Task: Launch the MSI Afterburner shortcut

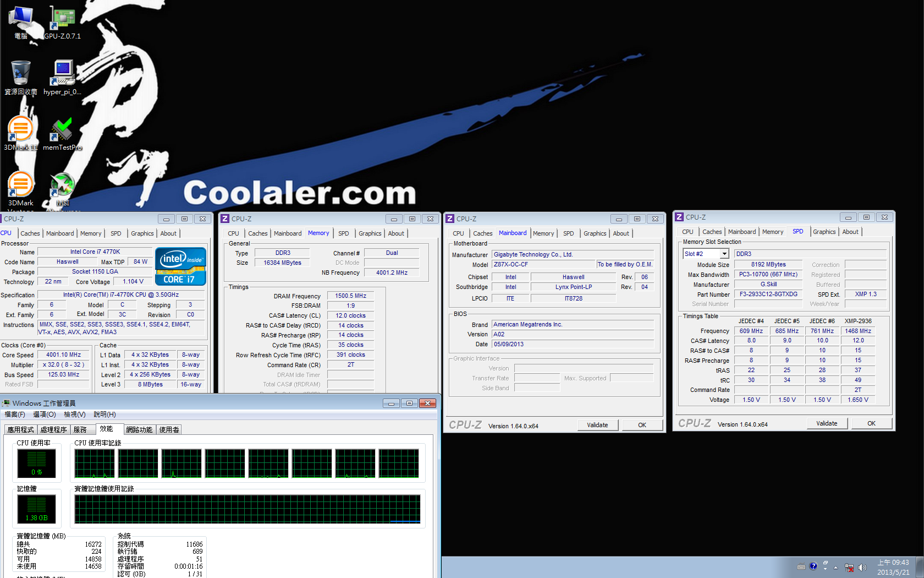Action: click(63, 190)
